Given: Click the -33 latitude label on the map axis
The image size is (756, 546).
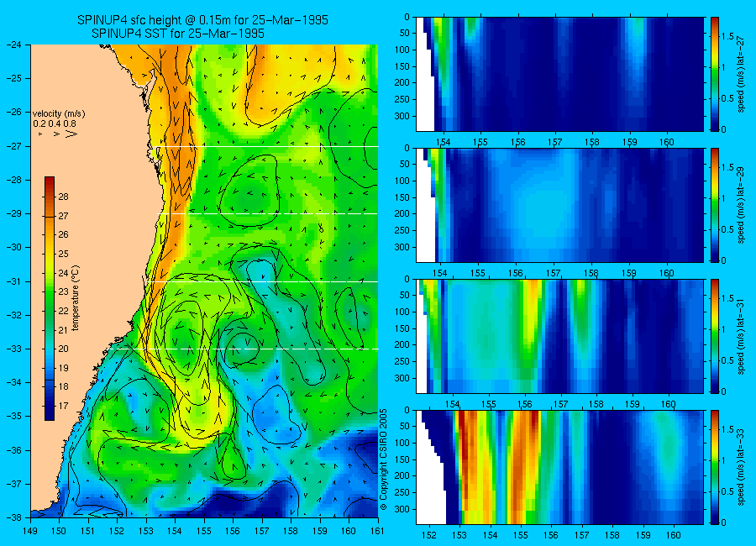Looking at the screenshot, I should 14,349.
